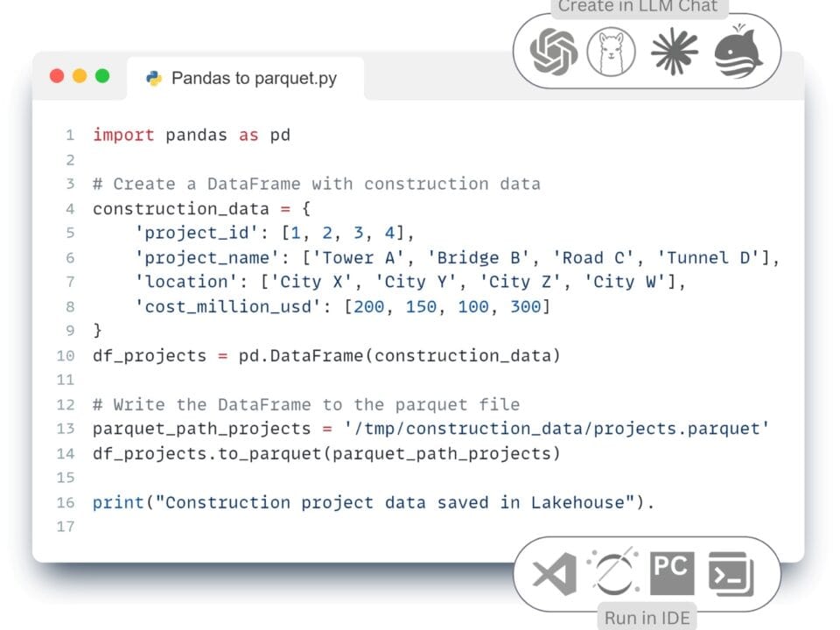This screenshot has height=630, width=840.
Task: Click the red close window button
Action: [x=57, y=76]
